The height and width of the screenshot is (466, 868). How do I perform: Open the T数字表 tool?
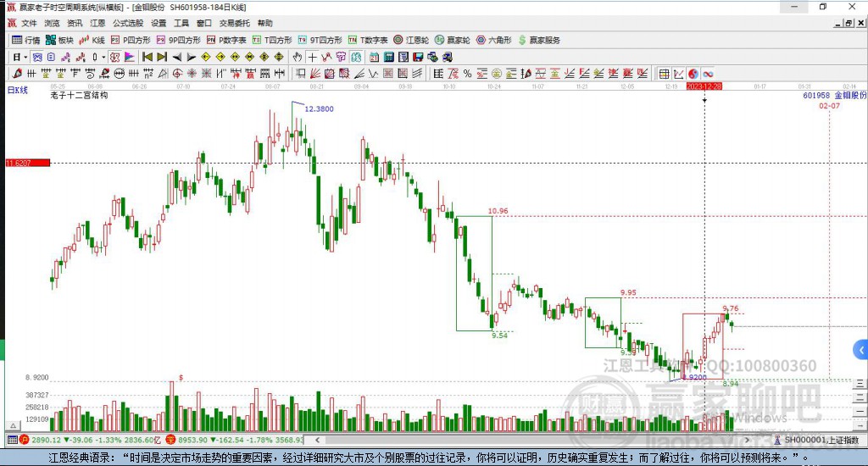coord(368,40)
